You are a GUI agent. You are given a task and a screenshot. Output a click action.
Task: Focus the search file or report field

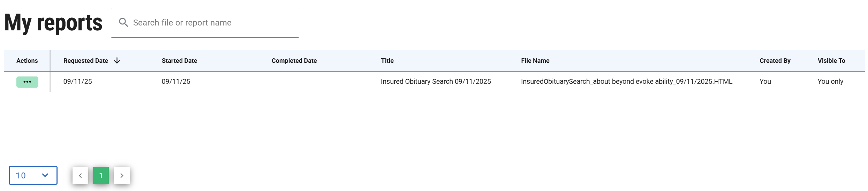tap(209, 23)
